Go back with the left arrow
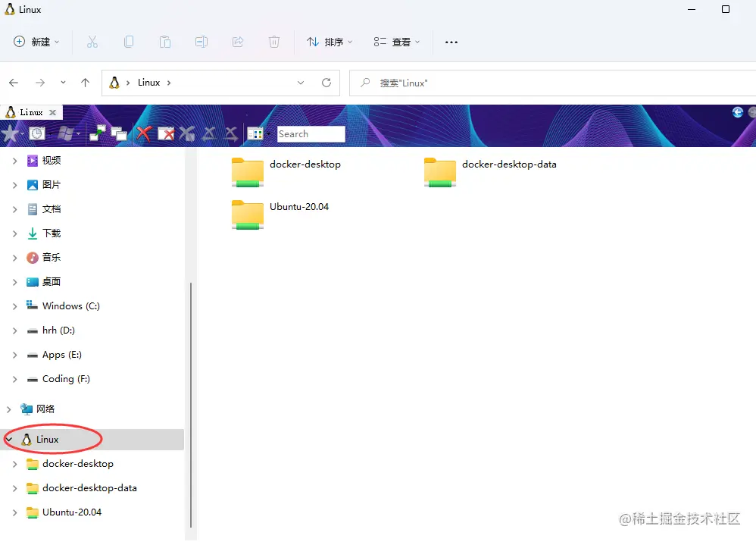This screenshot has width=756, height=542. 14,83
